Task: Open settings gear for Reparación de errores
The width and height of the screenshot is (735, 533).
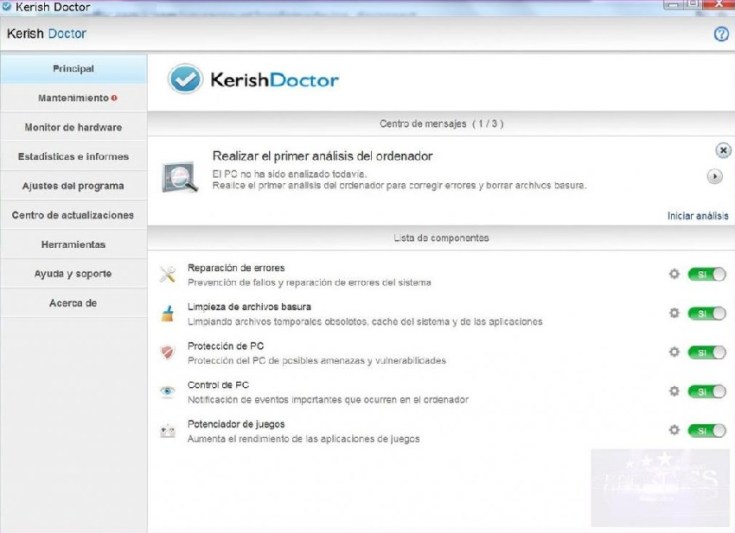Action: point(674,274)
